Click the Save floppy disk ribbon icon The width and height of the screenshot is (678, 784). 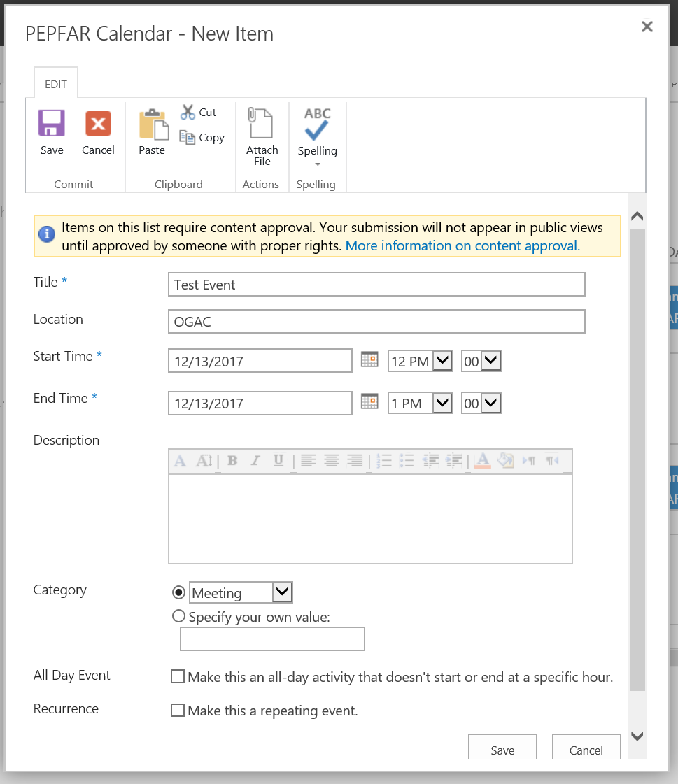52,123
